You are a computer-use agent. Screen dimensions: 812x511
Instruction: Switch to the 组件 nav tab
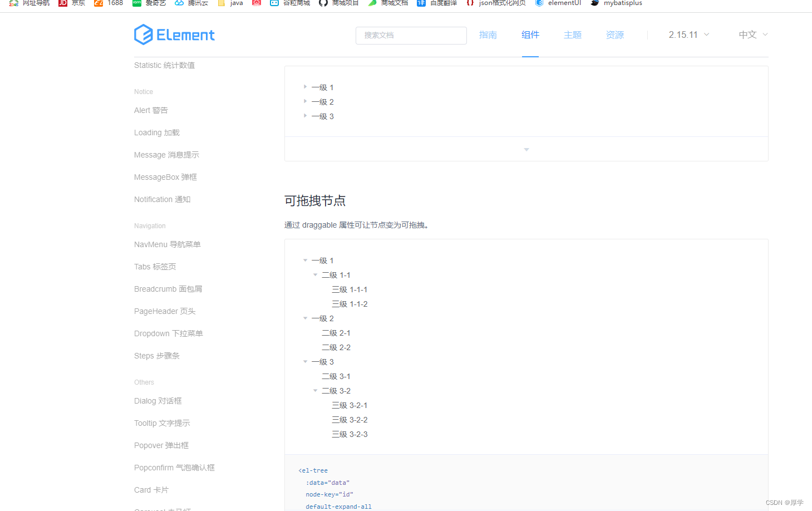click(530, 35)
